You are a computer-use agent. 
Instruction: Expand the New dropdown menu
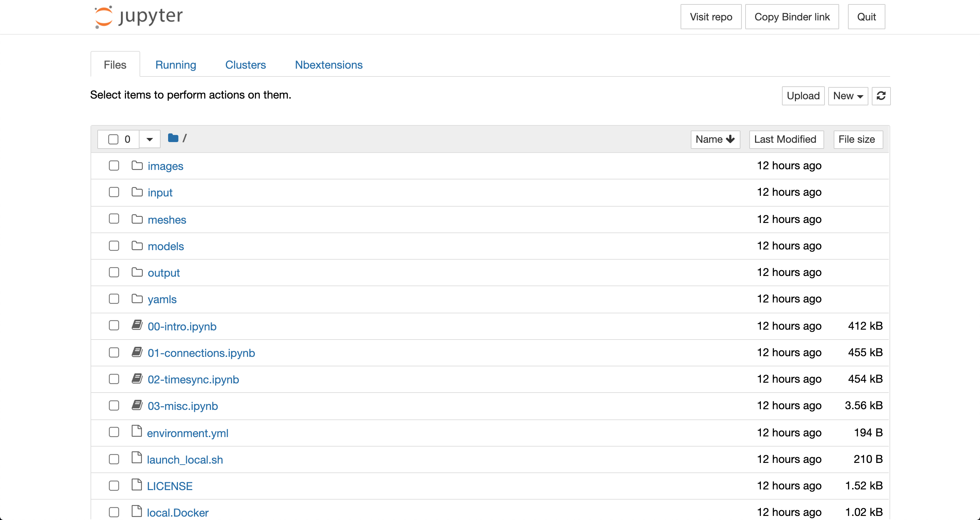point(848,96)
